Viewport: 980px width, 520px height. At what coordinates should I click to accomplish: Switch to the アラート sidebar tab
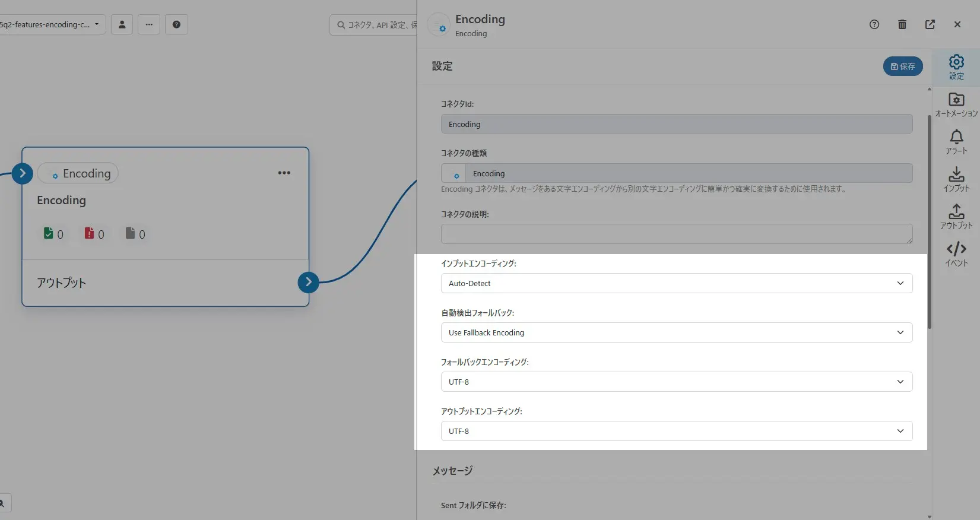(956, 142)
